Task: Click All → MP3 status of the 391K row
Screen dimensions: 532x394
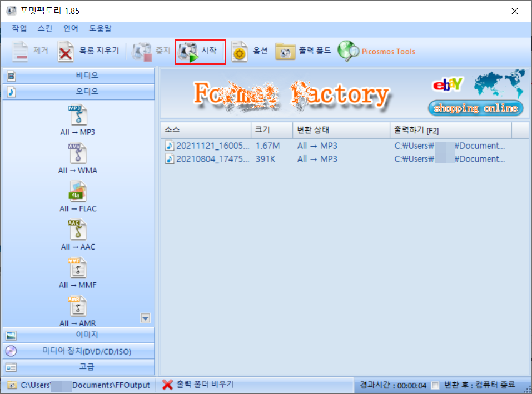Action: 317,159
